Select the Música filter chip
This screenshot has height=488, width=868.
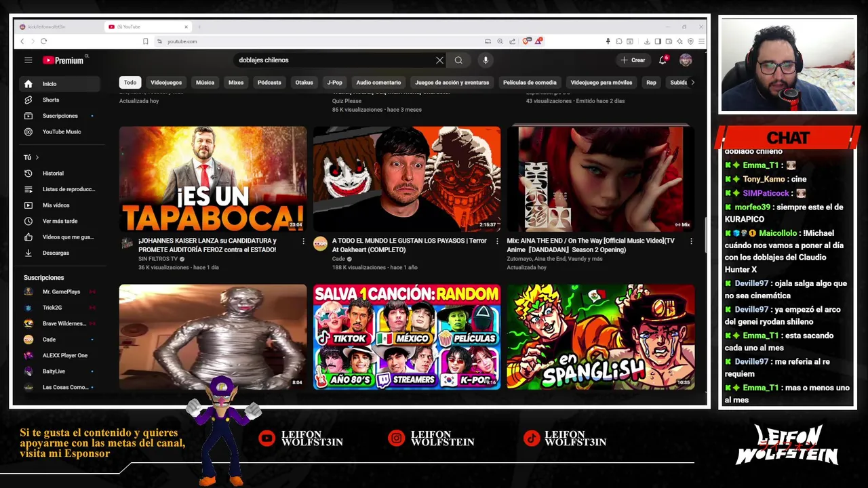[x=205, y=83]
